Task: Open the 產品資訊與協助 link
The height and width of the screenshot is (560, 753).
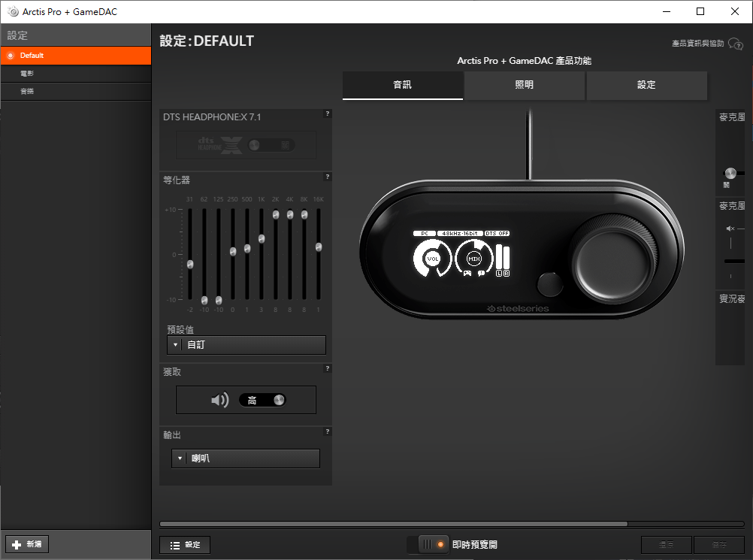Action: coord(698,44)
